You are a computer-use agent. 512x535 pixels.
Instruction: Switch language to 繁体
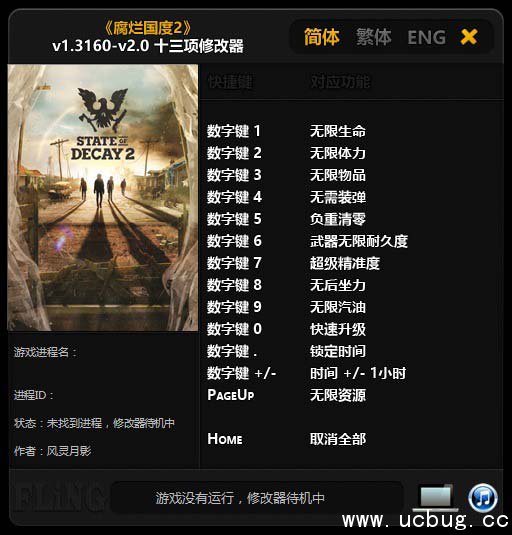click(374, 37)
